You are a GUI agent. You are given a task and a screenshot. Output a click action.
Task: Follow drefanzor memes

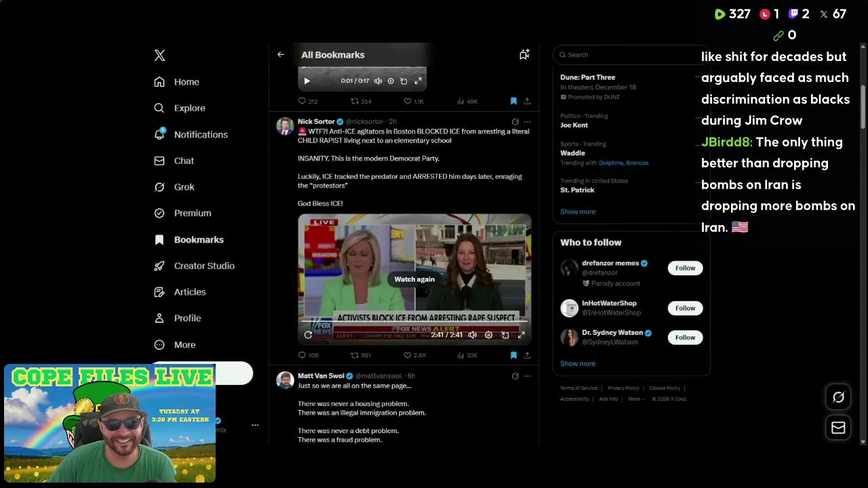685,268
